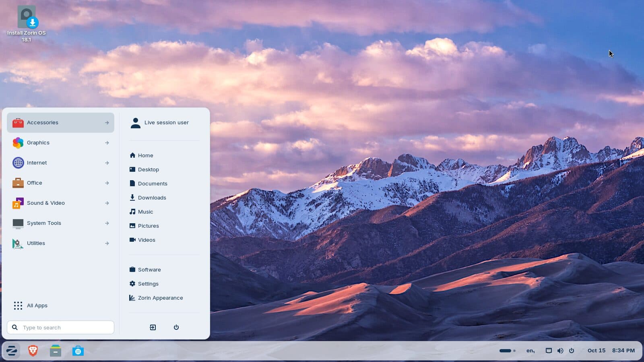644x362 pixels.
Task: Open the Documents folder shortcut
Action: click(x=164, y=183)
